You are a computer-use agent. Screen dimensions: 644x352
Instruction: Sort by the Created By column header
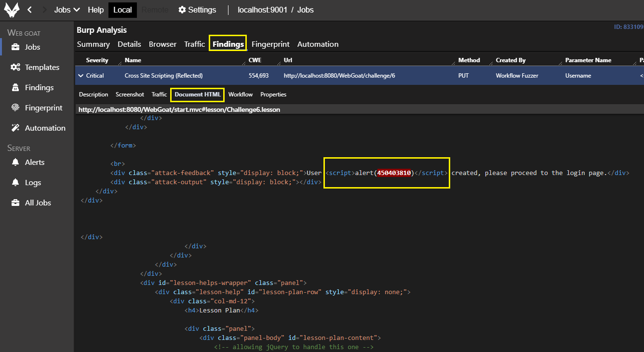[510, 60]
